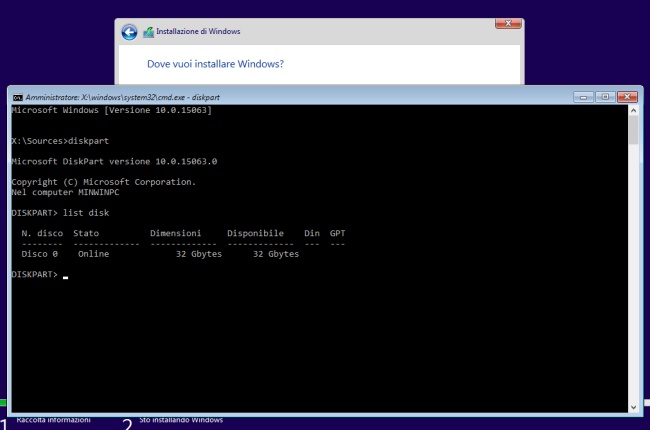Image resolution: width=650 pixels, height=430 pixels.
Task: Click the 'Sto installando Windows' setup step label
Action: tap(181, 420)
